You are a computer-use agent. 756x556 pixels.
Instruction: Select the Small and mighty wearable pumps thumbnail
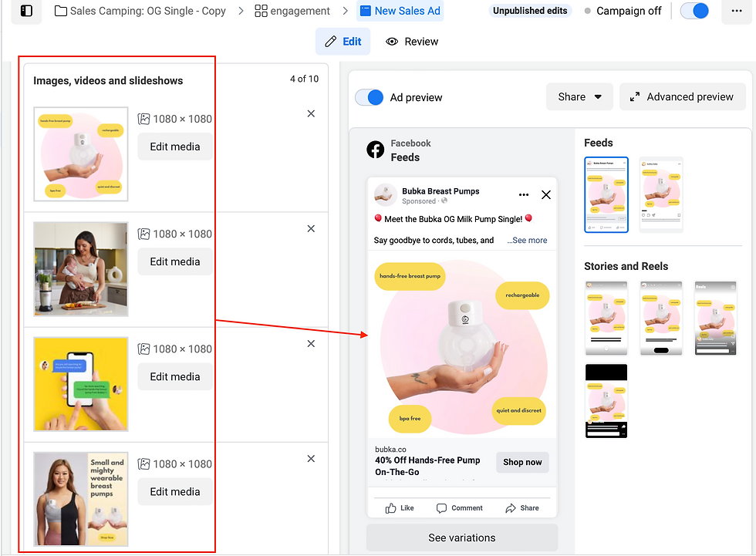pos(81,499)
